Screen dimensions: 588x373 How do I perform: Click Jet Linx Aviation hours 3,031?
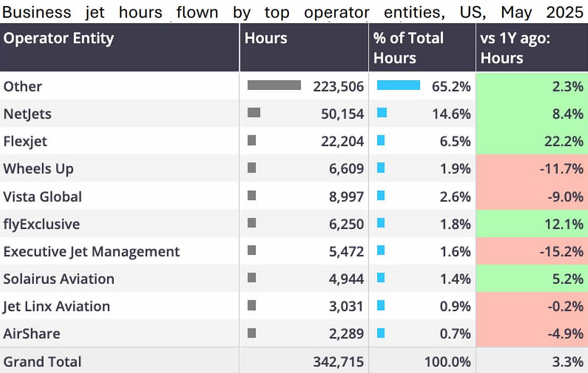(347, 306)
